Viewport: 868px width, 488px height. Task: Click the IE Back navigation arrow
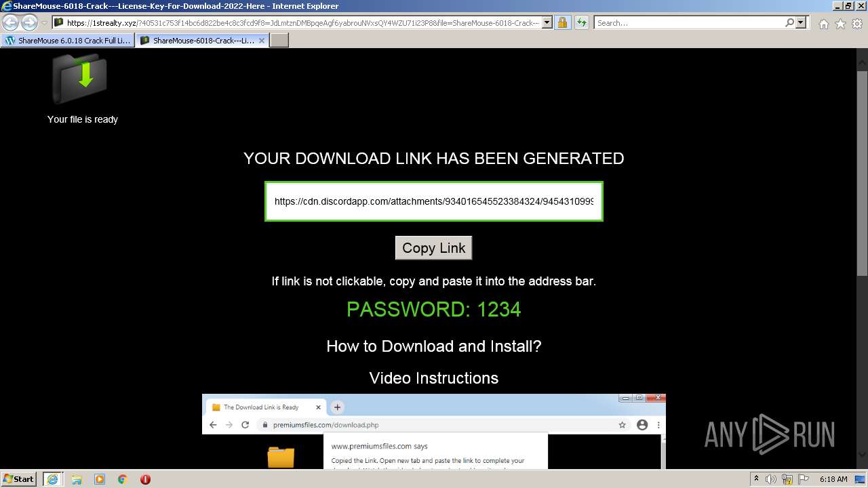pyautogui.click(x=11, y=23)
